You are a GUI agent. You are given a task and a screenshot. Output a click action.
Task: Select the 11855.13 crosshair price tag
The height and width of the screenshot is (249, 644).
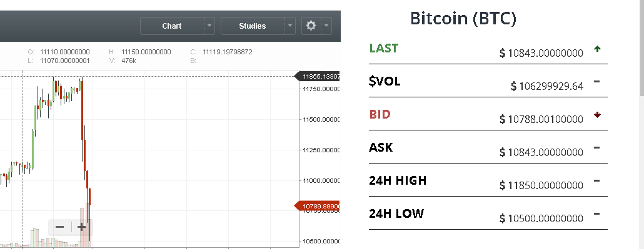pos(318,76)
